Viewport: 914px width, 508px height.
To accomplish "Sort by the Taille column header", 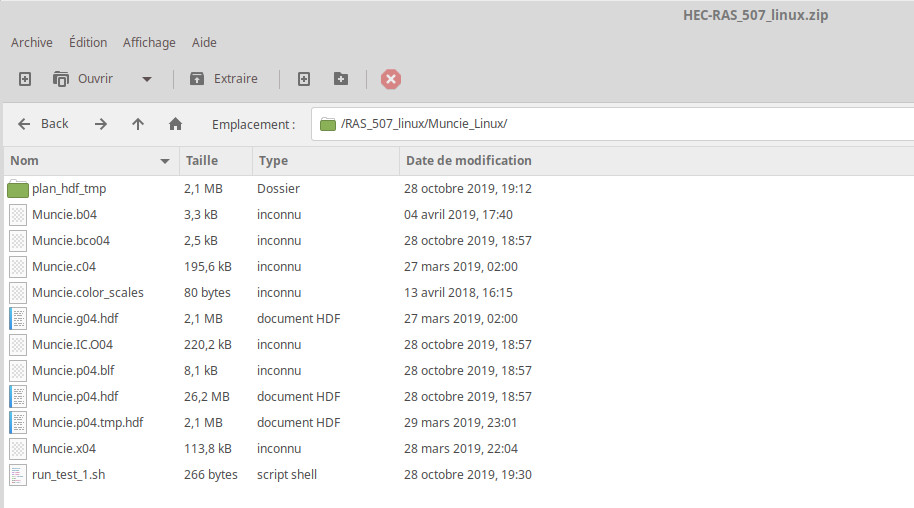I will click(x=215, y=160).
